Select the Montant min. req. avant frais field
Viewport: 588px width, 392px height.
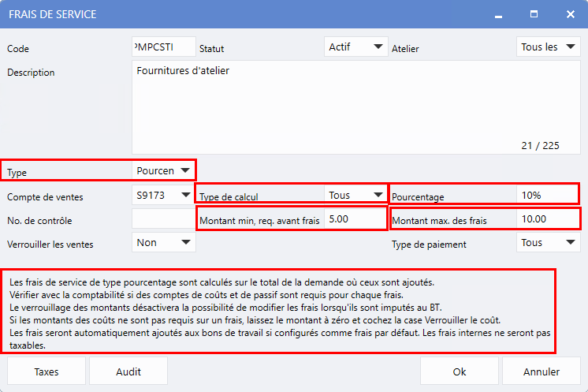click(355, 219)
